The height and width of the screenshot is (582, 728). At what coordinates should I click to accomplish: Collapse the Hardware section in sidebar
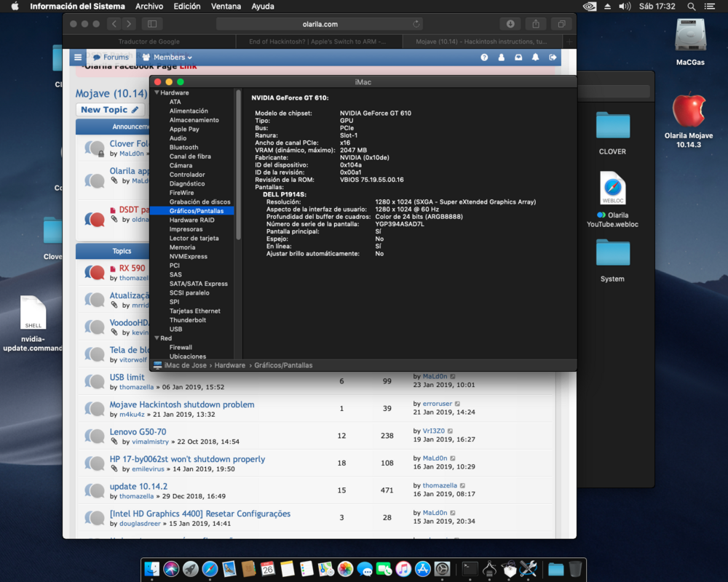(156, 93)
